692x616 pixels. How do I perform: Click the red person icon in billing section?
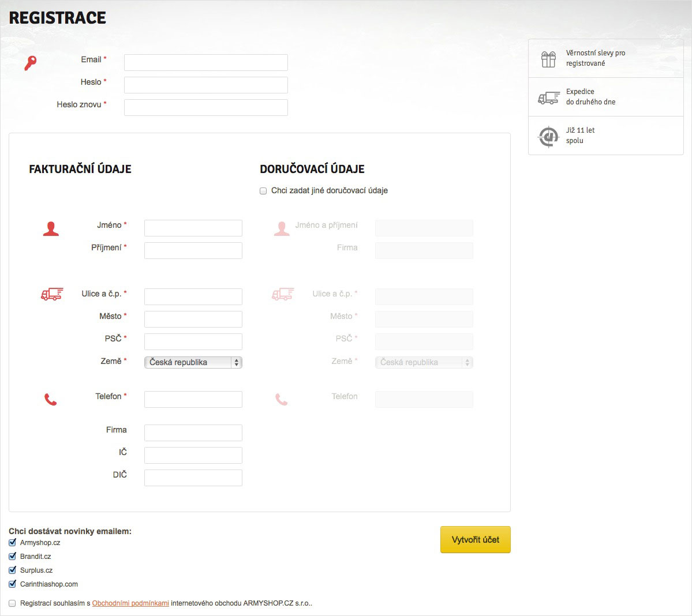51,229
